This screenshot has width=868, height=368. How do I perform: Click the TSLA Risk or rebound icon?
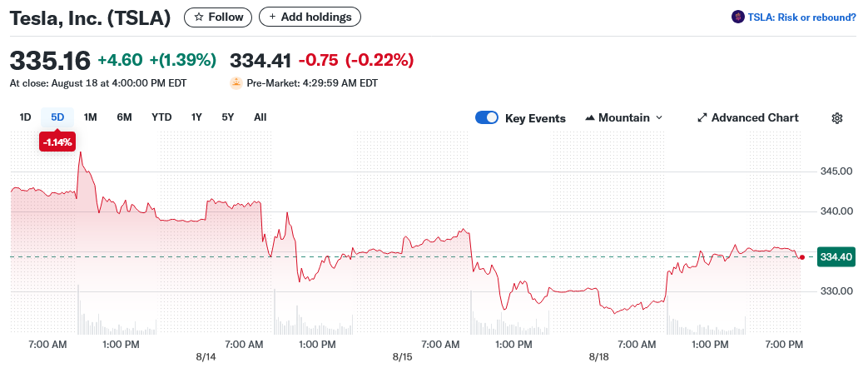pos(738,17)
